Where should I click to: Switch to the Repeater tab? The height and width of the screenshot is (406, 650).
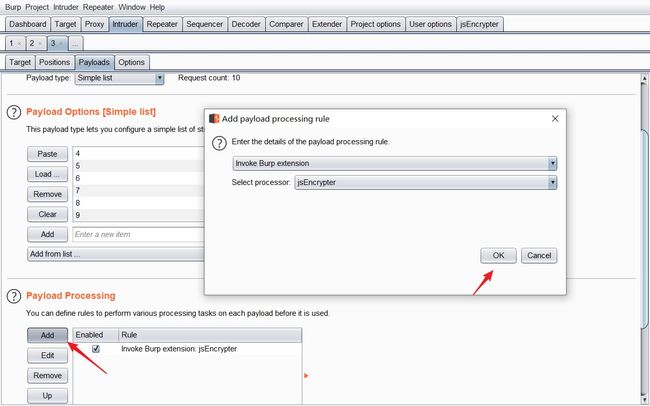click(x=162, y=24)
